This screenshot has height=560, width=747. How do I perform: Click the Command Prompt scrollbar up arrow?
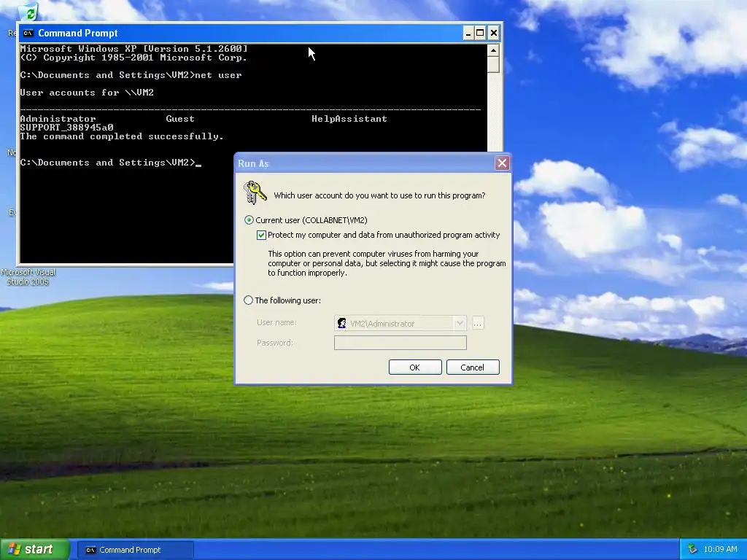(x=493, y=50)
